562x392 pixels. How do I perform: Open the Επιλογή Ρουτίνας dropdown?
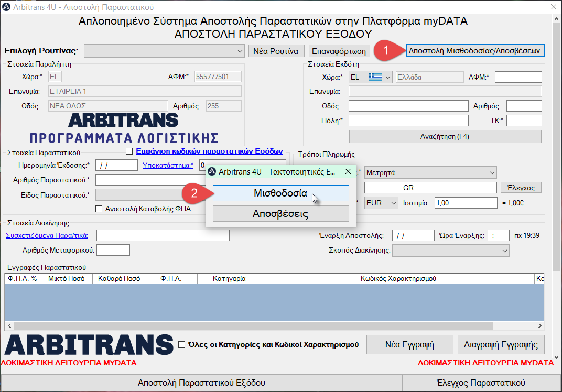(164, 51)
